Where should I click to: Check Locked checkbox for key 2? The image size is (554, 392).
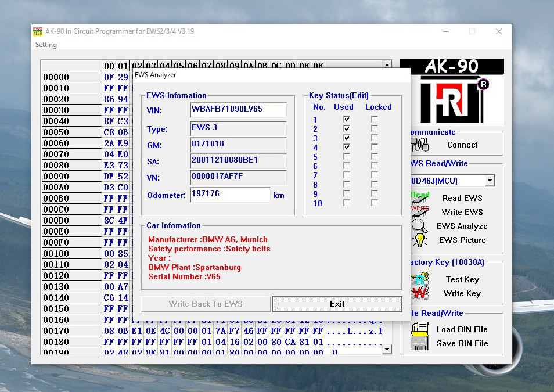tap(375, 128)
